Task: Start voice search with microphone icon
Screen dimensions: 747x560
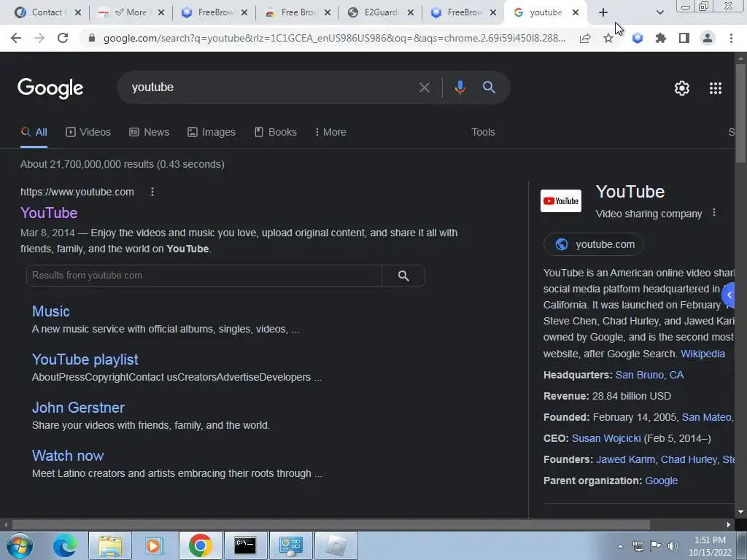Action: tap(460, 87)
